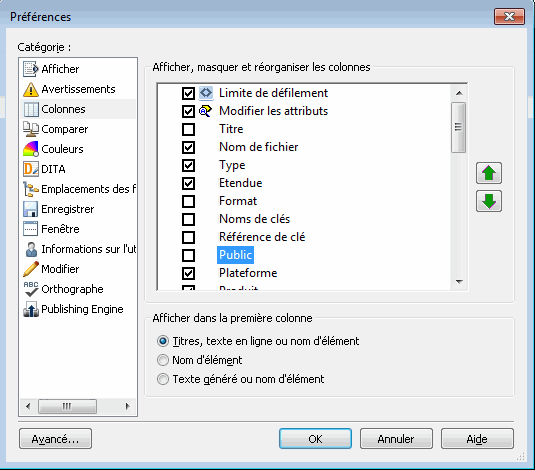Move column up with green arrow

[489, 173]
